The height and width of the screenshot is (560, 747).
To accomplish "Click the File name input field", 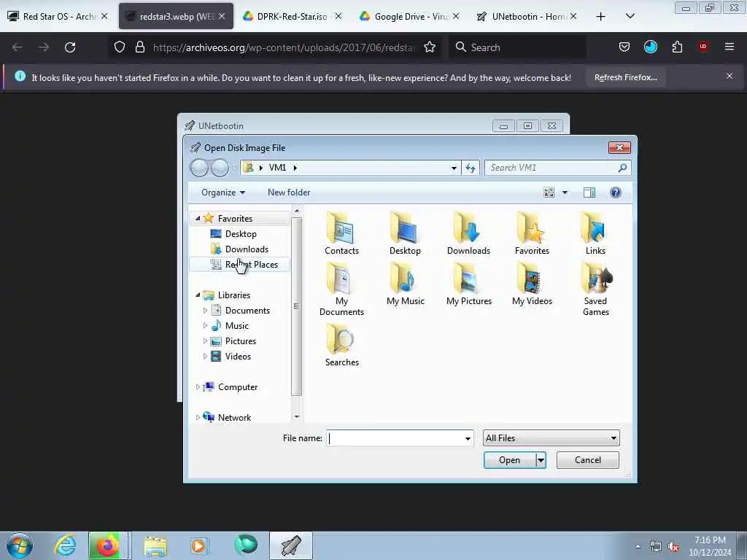I will (x=395, y=438).
